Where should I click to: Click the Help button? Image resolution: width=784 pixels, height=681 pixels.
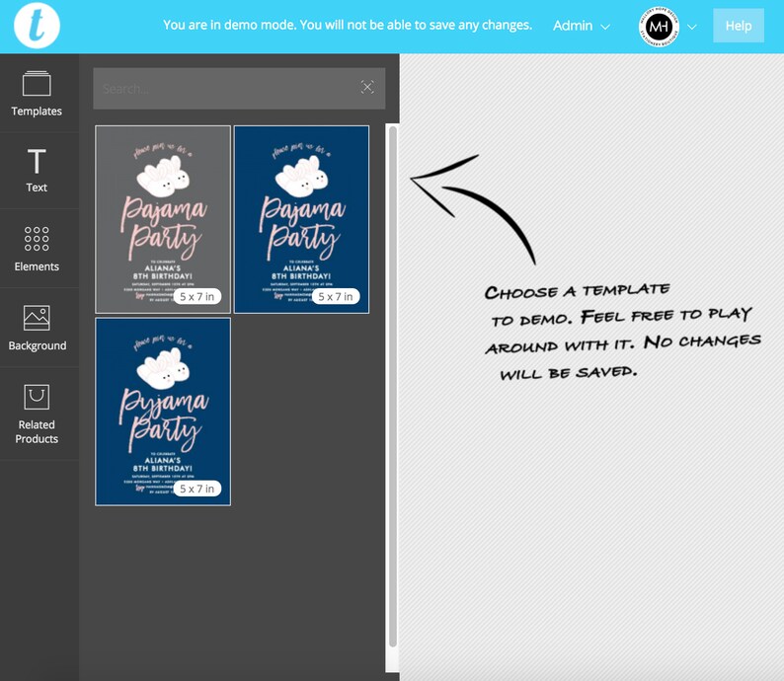tap(738, 26)
